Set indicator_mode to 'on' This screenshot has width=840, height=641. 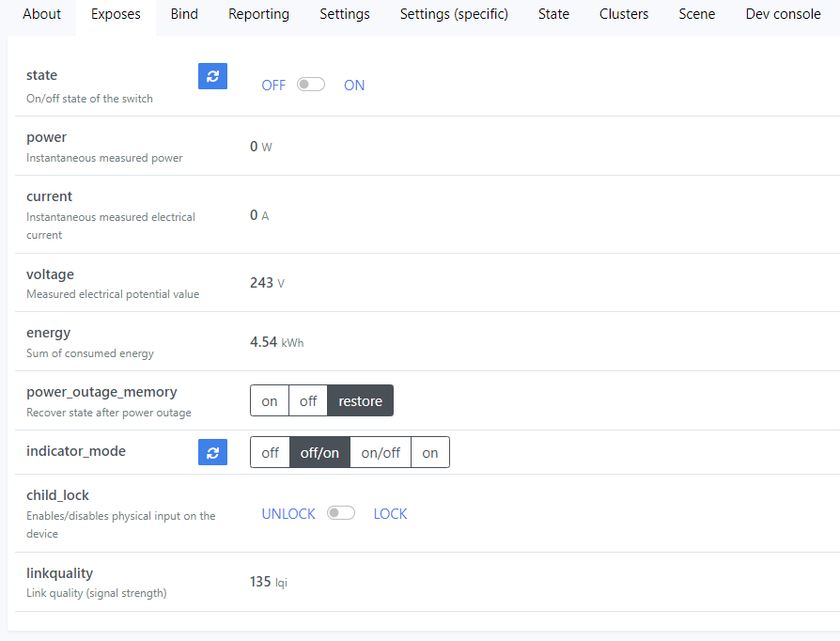(430, 452)
